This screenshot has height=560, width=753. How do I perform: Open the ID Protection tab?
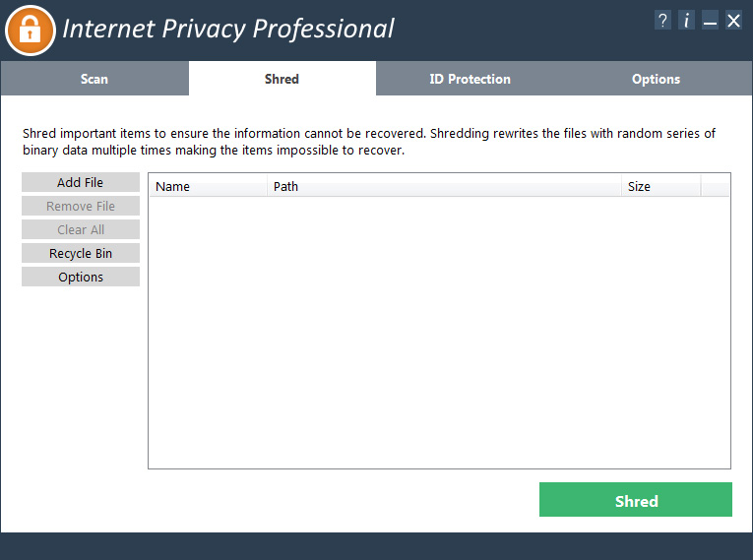(x=470, y=79)
